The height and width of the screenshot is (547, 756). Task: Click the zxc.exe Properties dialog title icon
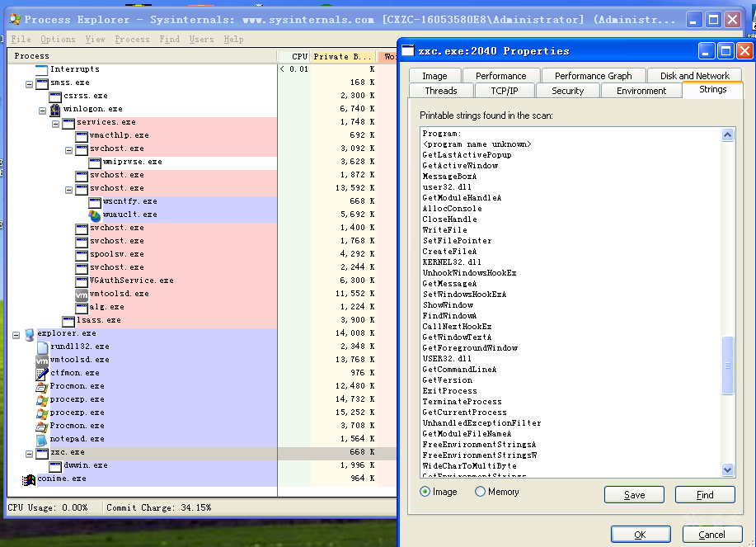pos(408,50)
